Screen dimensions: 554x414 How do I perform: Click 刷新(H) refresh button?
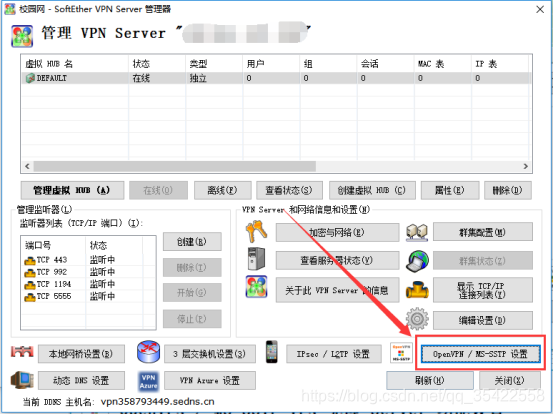pos(430,380)
